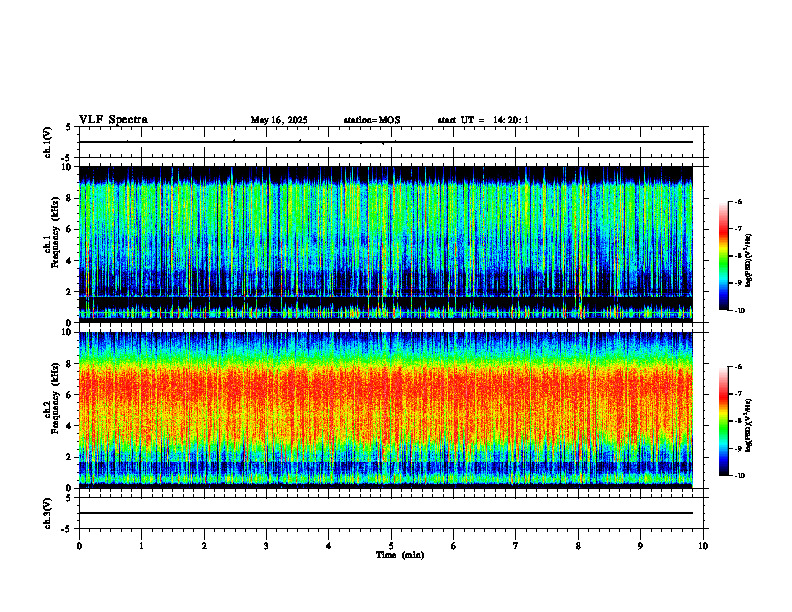This screenshot has height=612, width=792.
Task: Click ch.1 colorbar label "-6"
Action: 738,202
